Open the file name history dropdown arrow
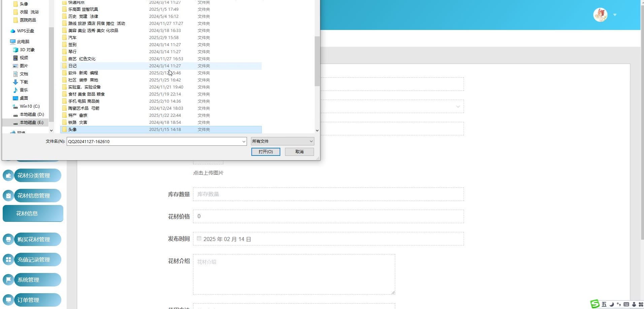 click(x=244, y=142)
